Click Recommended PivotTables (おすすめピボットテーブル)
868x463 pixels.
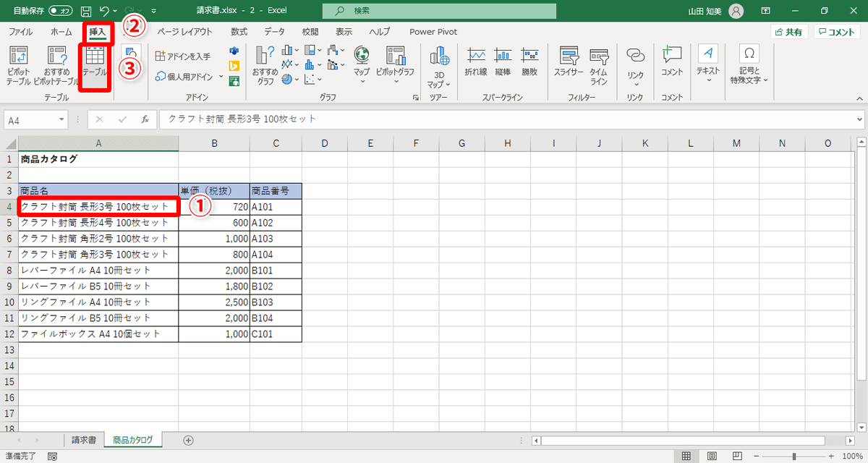coord(56,66)
